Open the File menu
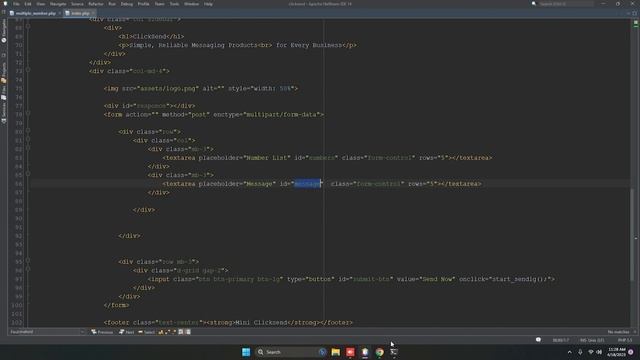The width and height of the screenshot is (640, 360). click(16, 4)
